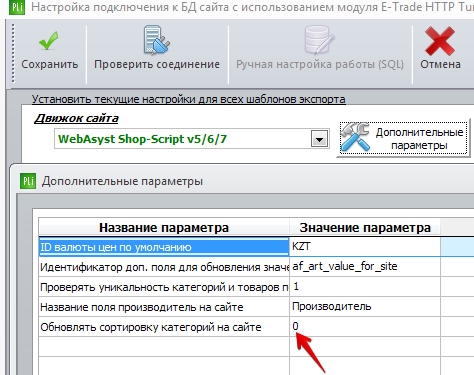Expand the site engine dropdown arrow
Viewport: 474px width, 375px height.
319,139
